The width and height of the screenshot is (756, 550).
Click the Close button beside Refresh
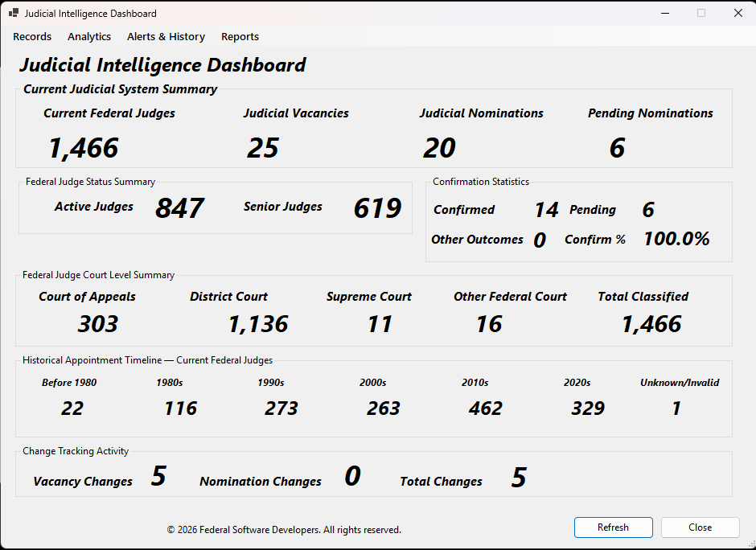(700, 527)
